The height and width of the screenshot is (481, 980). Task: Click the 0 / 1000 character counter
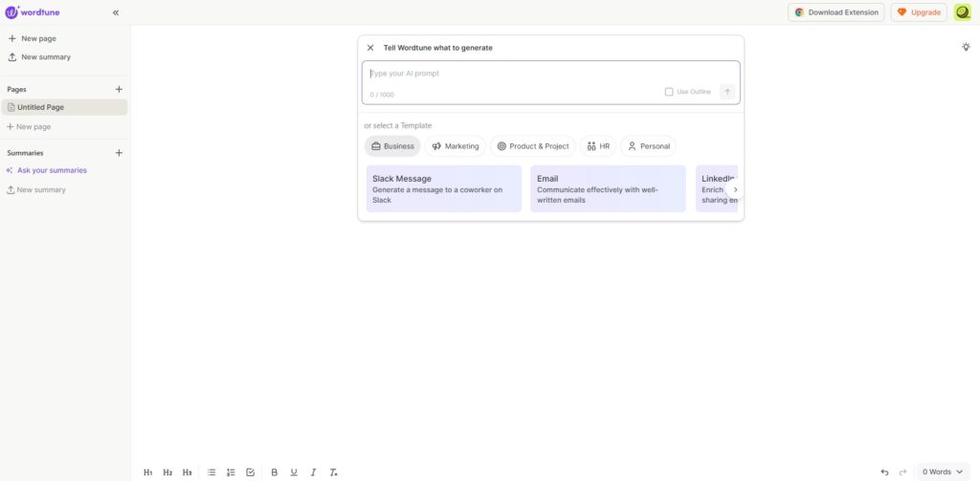[382, 95]
